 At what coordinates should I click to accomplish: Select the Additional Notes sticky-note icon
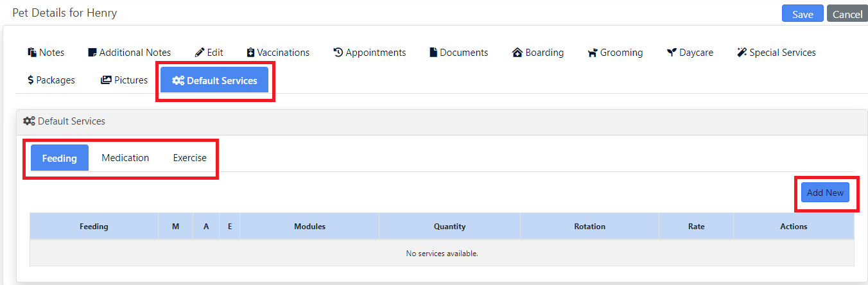[92, 53]
